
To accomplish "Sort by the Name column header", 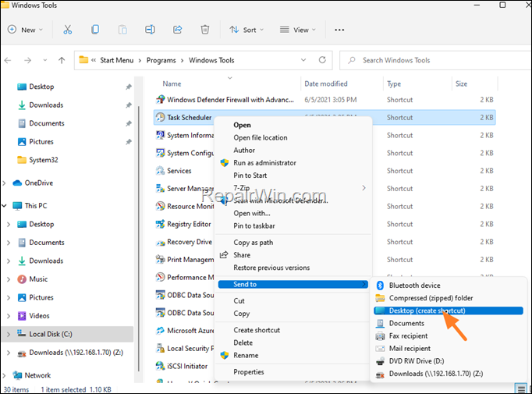I will tap(172, 83).
